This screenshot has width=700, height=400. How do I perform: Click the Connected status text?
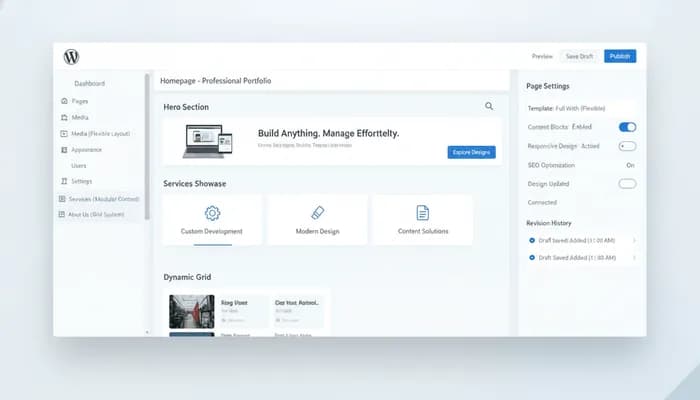(542, 202)
